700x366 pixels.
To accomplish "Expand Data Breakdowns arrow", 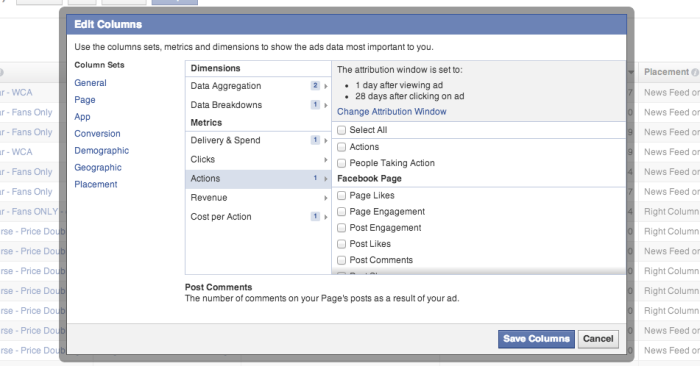I will pos(326,105).
